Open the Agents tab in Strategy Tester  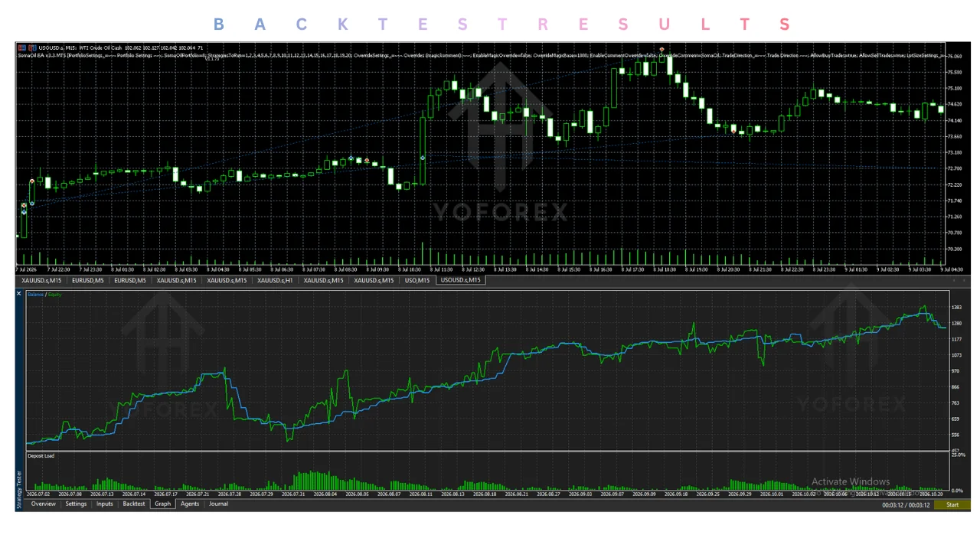[x=190, y=504]
